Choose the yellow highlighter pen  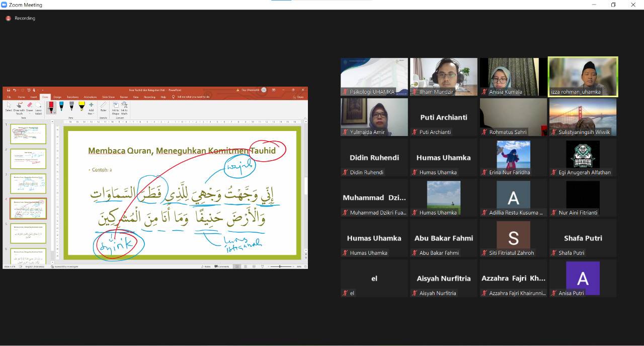82,106
